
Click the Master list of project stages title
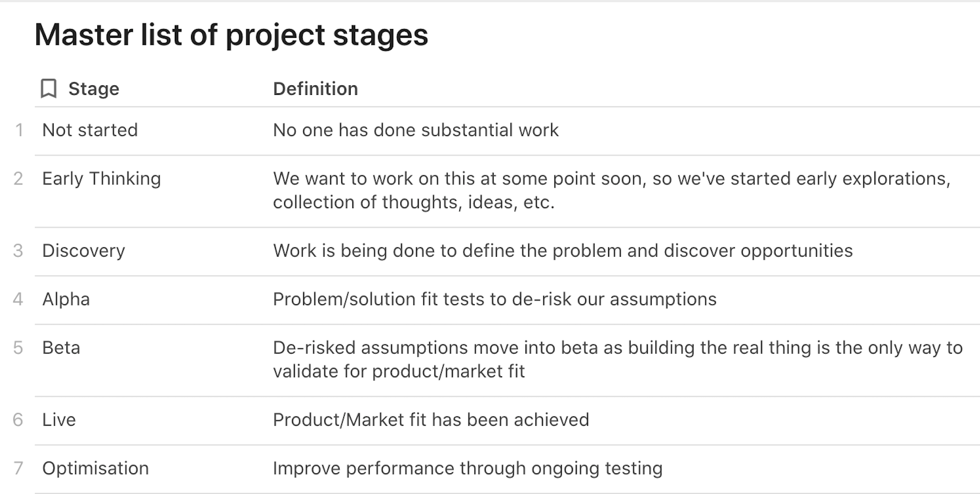point(231,35)
